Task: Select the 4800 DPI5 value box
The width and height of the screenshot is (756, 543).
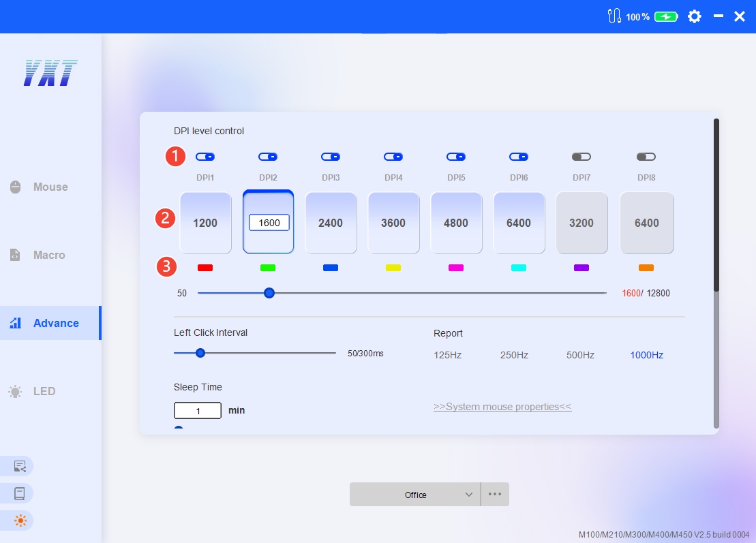Action: pyautogui.click(x=456, y=223)
